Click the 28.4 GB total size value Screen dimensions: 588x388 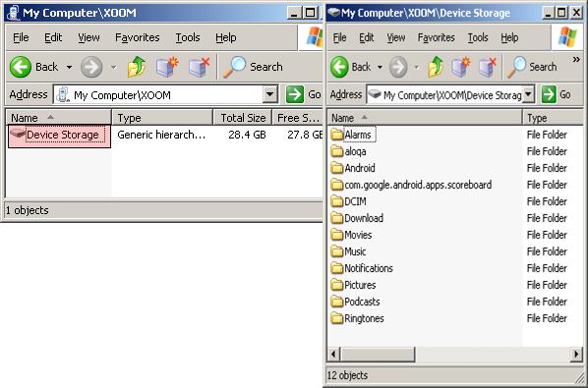(x=247, y=135)
